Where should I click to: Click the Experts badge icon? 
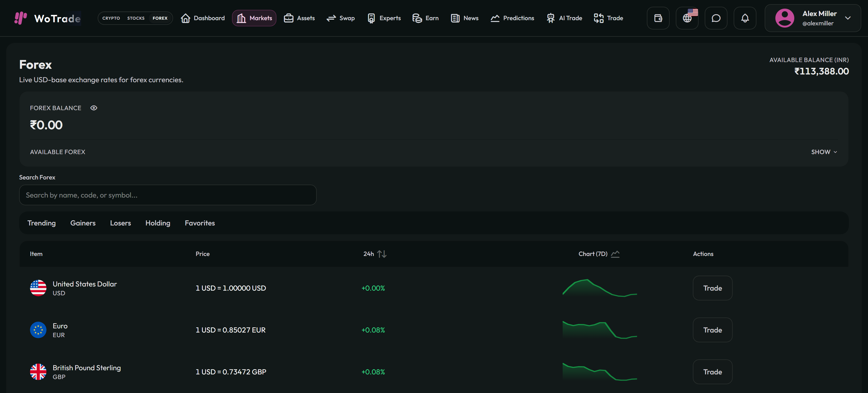371,18
